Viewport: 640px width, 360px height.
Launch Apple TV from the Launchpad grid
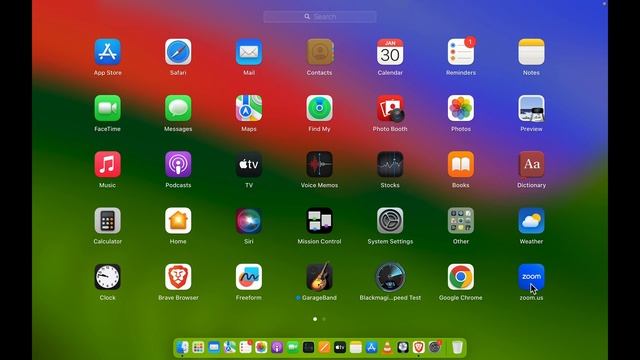click(249, 164)
